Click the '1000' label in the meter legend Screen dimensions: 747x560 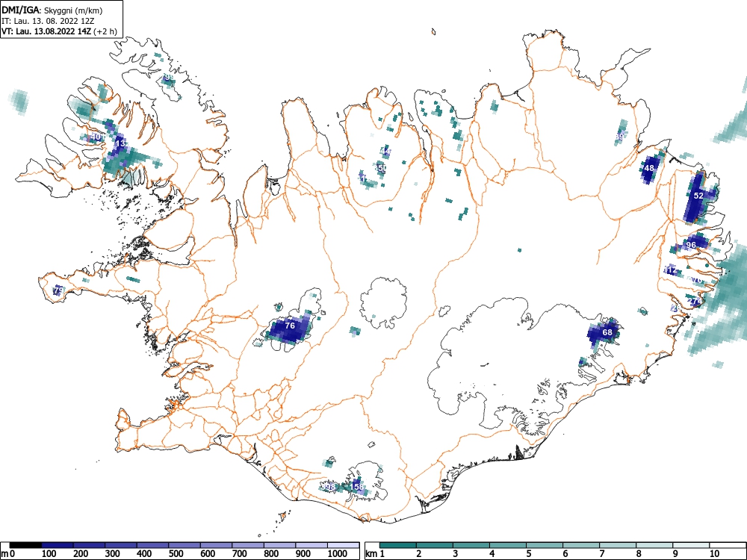click(338, 554)
